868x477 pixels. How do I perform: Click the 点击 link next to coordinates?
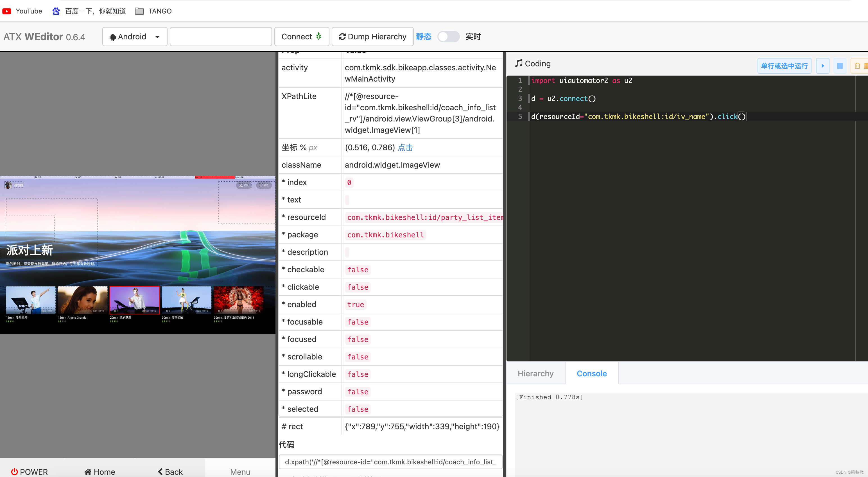pos(405,147)
